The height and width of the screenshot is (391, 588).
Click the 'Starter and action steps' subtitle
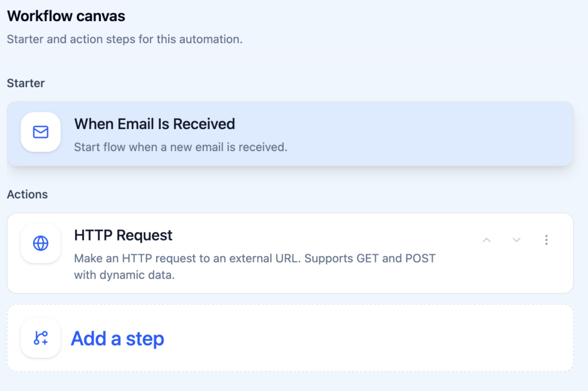coord(125,40)
